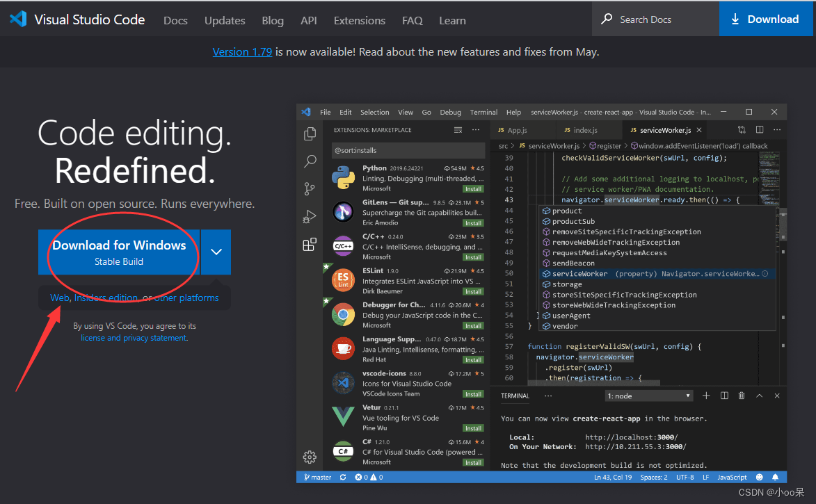
Task: Click the Language Support Java coffee icon
Action: tap(344, 348)
